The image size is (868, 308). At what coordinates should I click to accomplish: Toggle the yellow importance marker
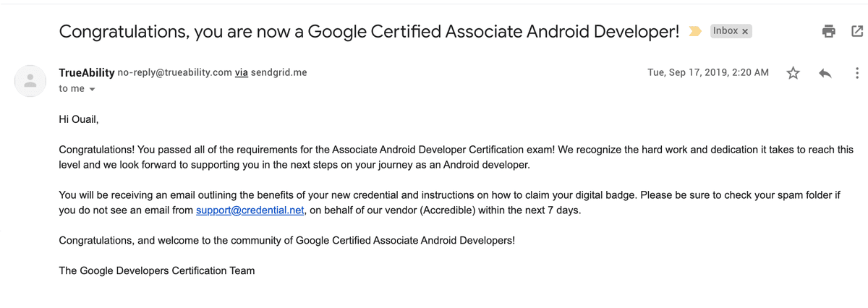click(x=695, y=31)
